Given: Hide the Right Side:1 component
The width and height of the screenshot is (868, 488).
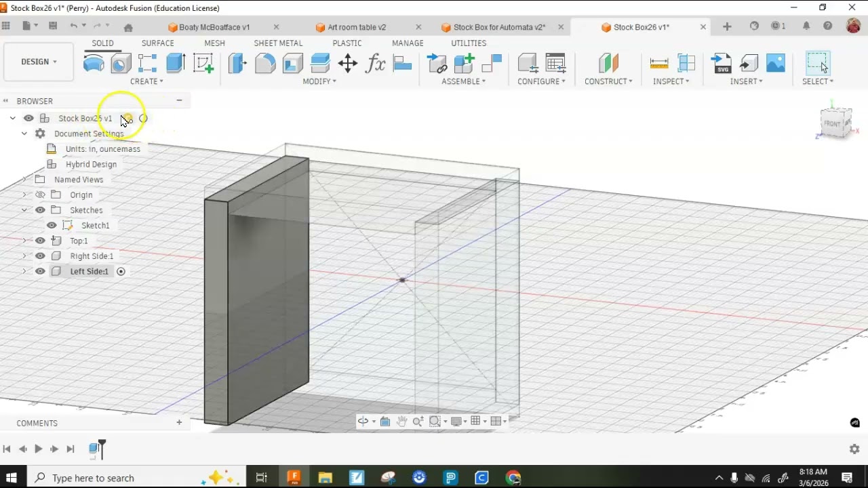Looking at the screenshot, I should click(40, 256).
